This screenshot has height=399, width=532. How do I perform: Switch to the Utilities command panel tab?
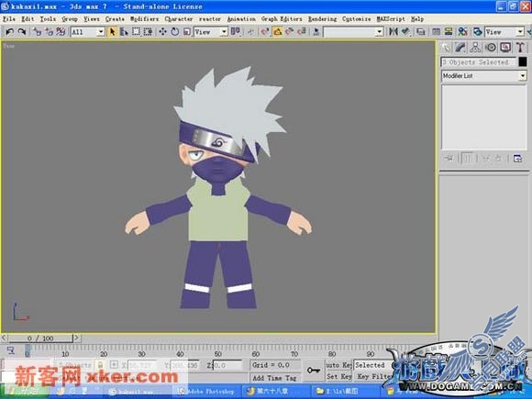pyautogui.click(x=520, y=47)
